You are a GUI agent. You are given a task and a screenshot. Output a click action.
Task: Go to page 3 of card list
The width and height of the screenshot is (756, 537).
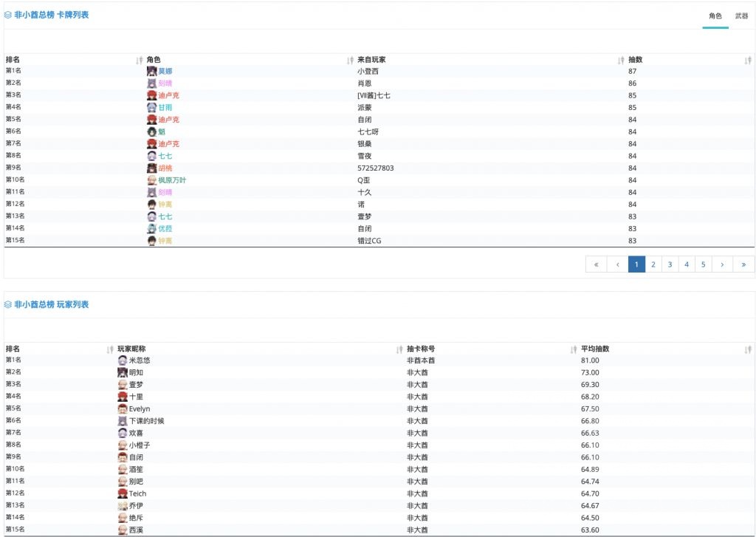click(670, 264)
